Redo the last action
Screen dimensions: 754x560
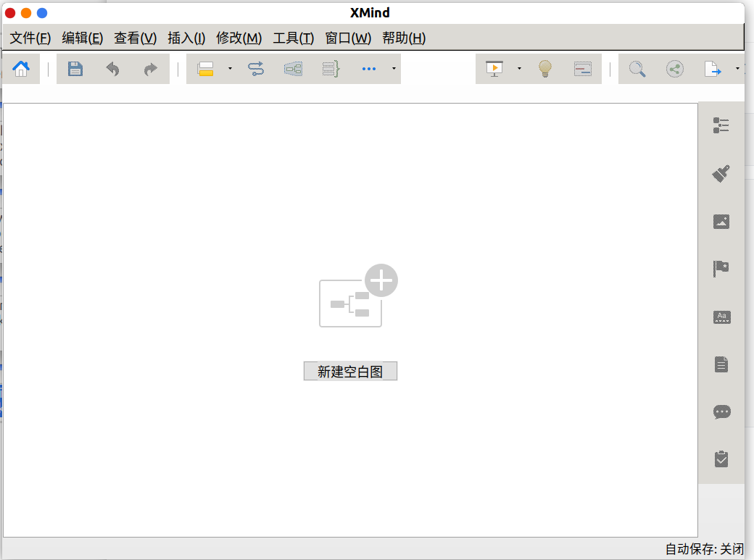[151, 69]
